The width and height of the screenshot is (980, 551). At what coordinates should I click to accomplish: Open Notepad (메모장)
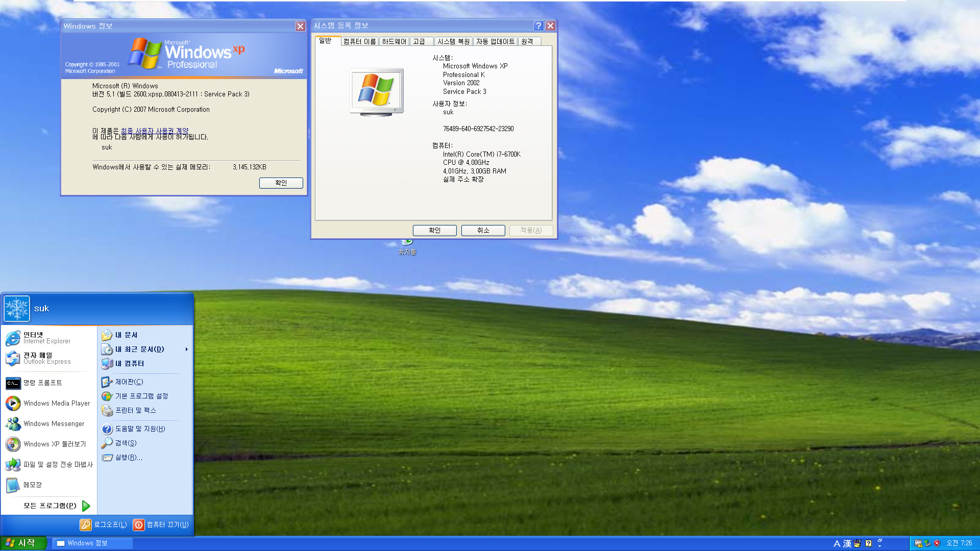pos(49,485)
